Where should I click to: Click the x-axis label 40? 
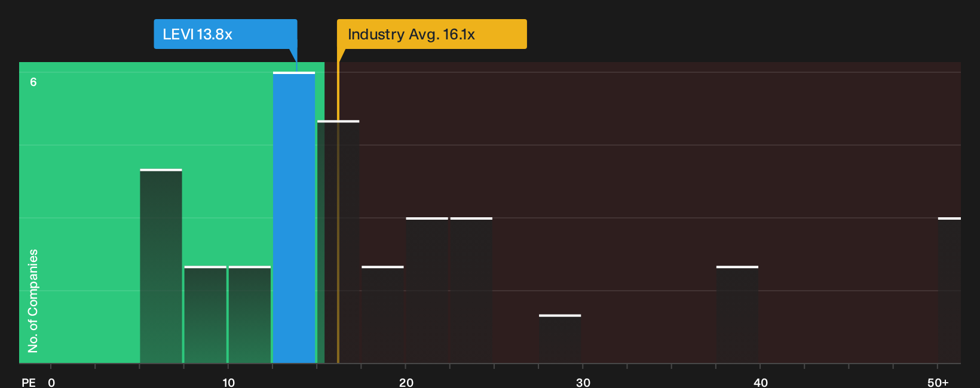pyautogui.click(x=761, y=382)
